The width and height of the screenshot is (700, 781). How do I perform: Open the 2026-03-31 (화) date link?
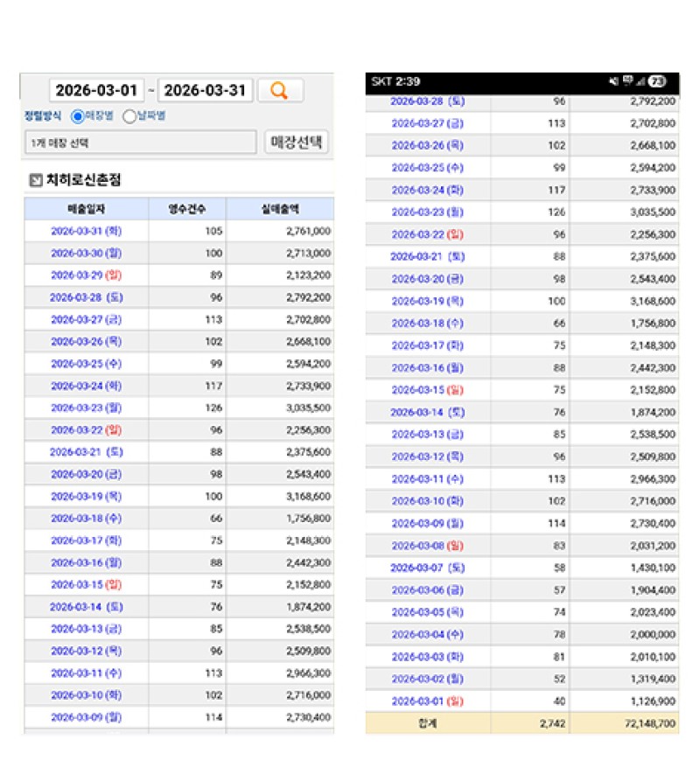[x=87, y=231]
